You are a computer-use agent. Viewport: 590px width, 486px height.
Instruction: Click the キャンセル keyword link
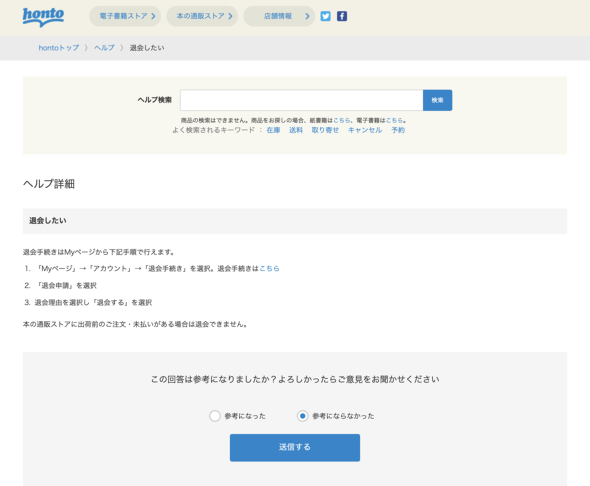365,130
